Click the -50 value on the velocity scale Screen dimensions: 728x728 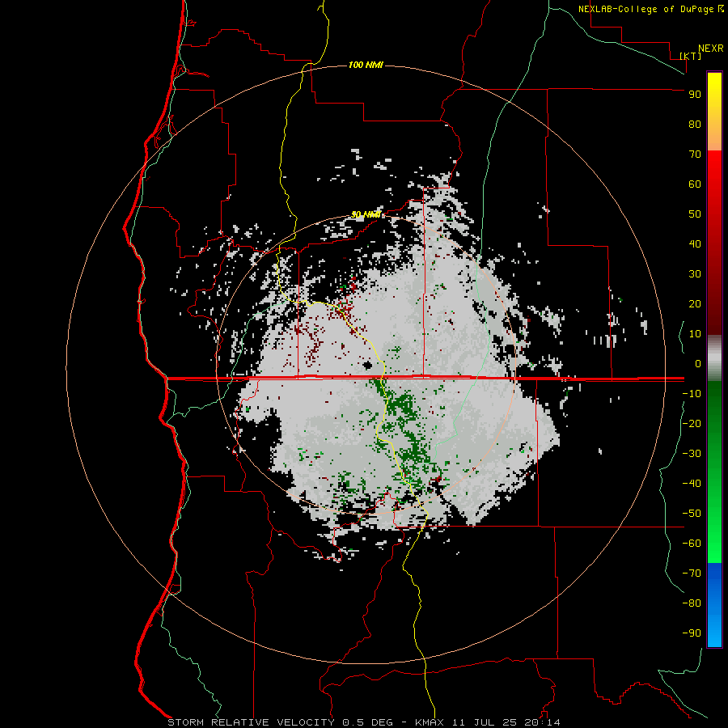pyautogui.click(x=692, y=513)
